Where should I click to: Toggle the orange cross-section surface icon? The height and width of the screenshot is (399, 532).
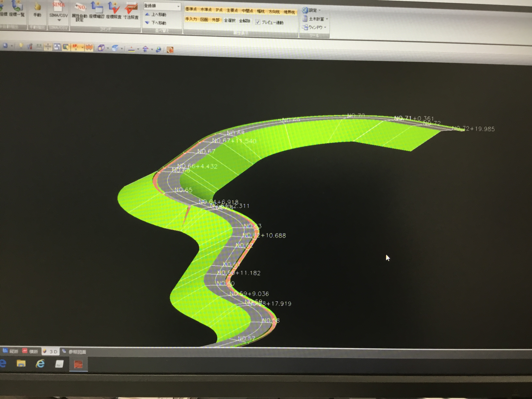(89, 48)
